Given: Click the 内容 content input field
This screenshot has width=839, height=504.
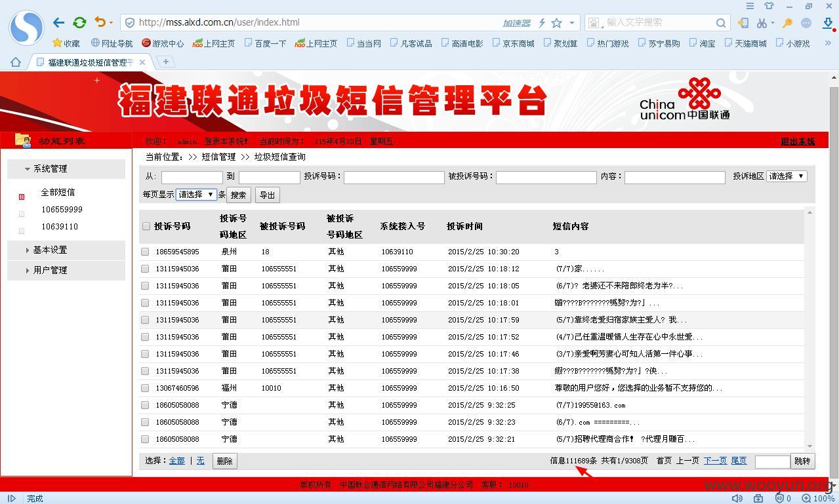Looking at the screenshot, I should [675, 177].
